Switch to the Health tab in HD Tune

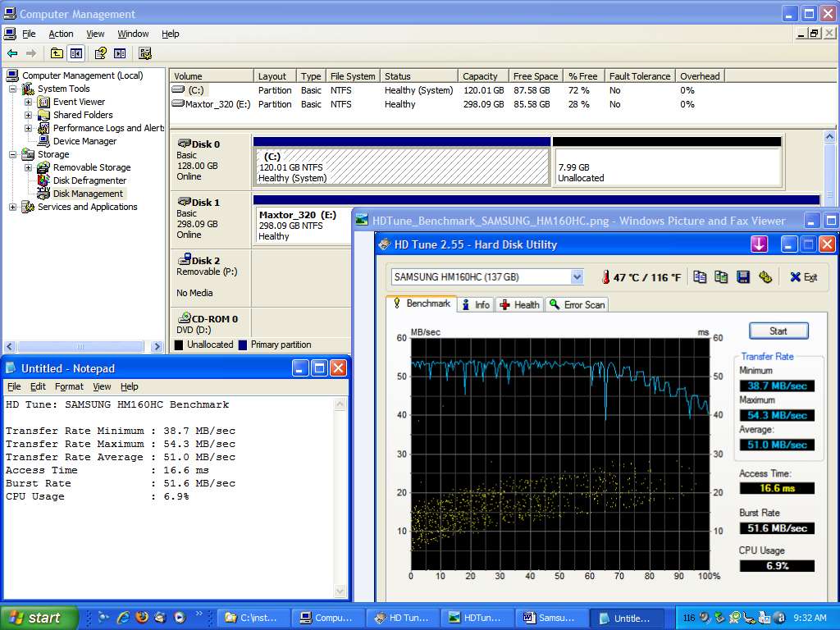[519, 305]
